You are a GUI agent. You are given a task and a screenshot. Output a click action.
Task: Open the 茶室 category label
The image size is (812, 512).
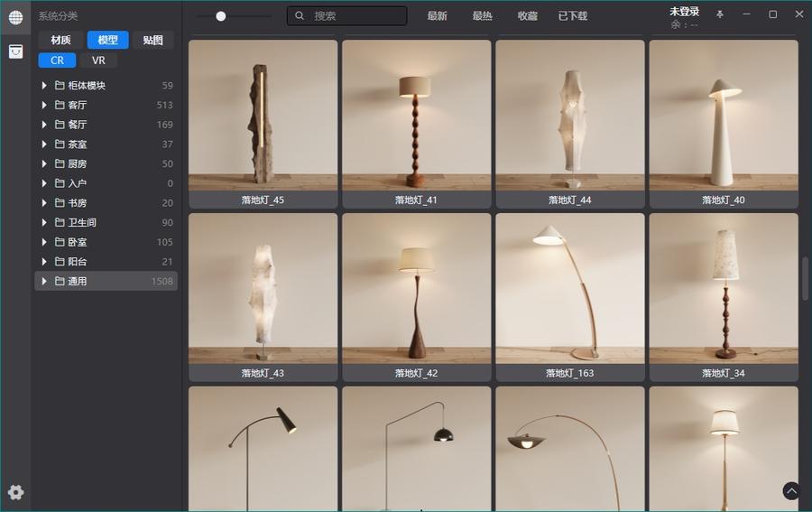(78, 144)
